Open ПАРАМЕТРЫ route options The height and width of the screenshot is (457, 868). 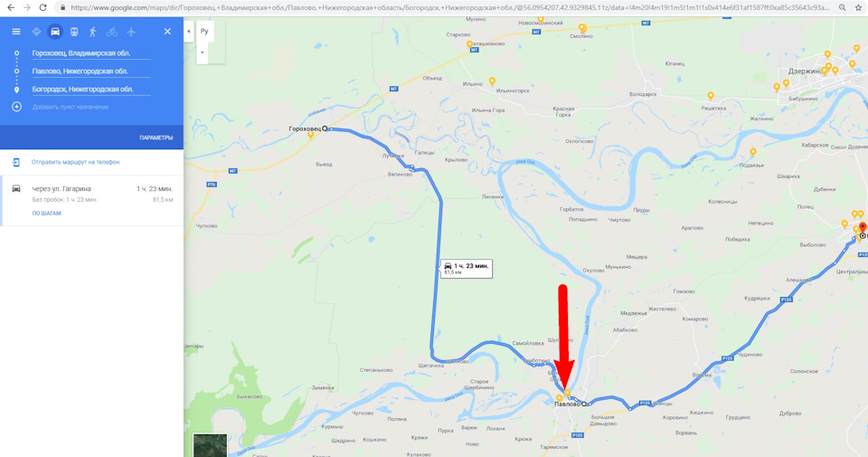(x=156, y=138)
